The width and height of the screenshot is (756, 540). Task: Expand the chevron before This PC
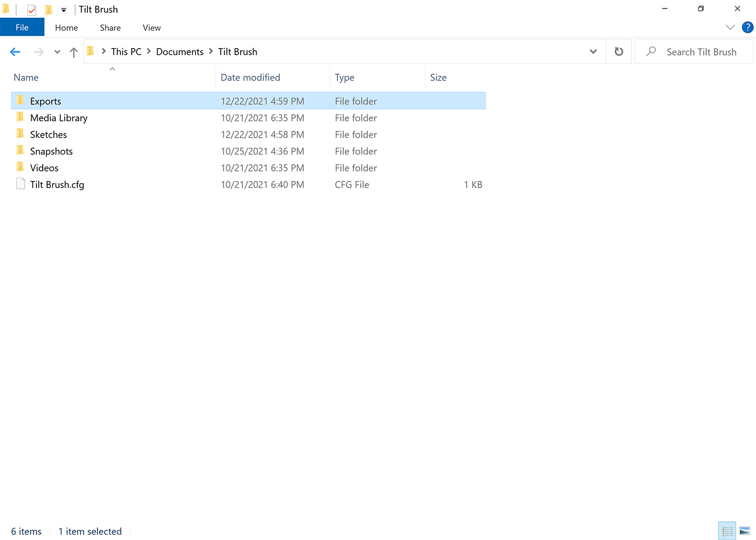point(104,52)
